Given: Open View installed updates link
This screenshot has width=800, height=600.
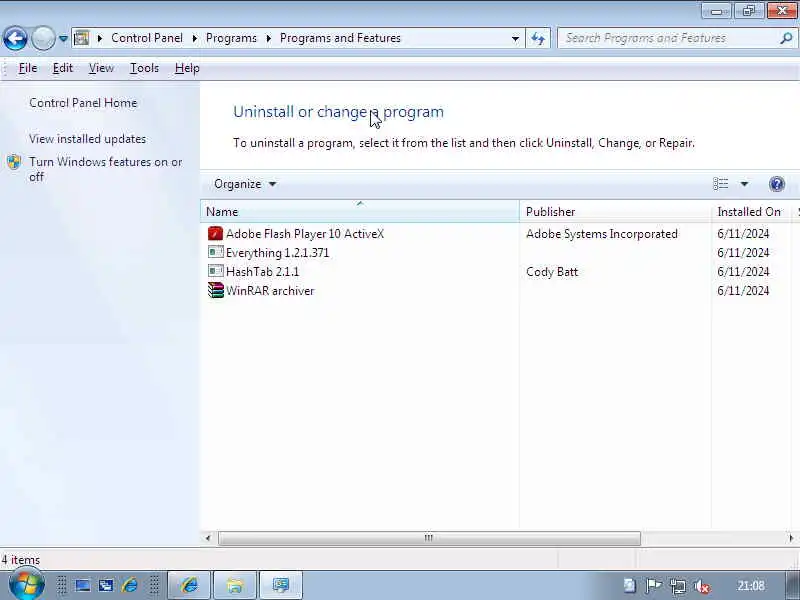Looking at the screenshot, I should click(87, 139).
